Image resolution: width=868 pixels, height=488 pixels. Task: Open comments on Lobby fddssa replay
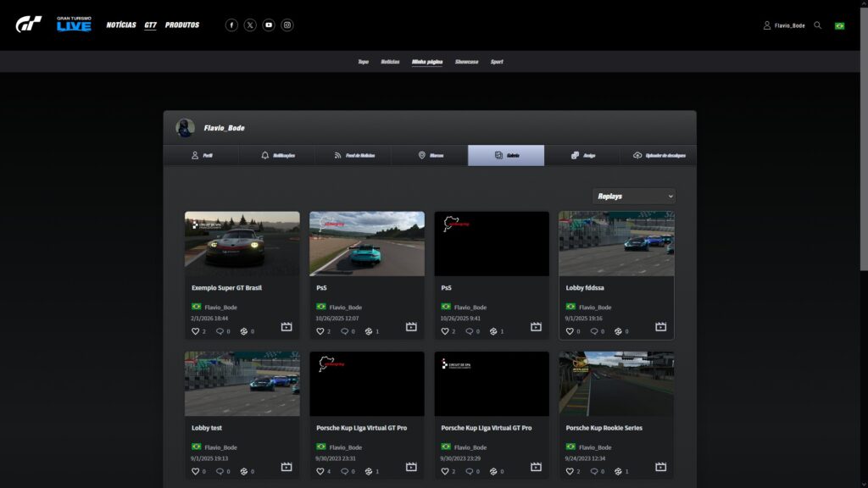click(x=593, y=331)
